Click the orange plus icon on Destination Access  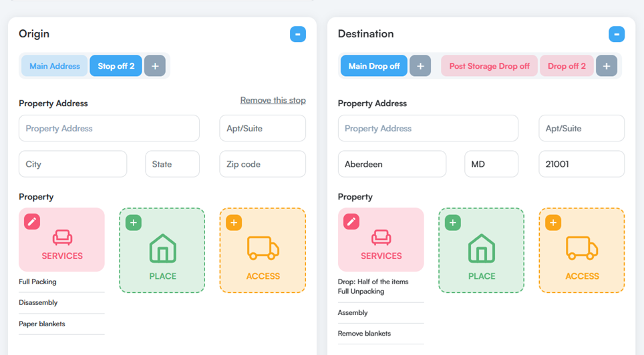pos(553,223)
